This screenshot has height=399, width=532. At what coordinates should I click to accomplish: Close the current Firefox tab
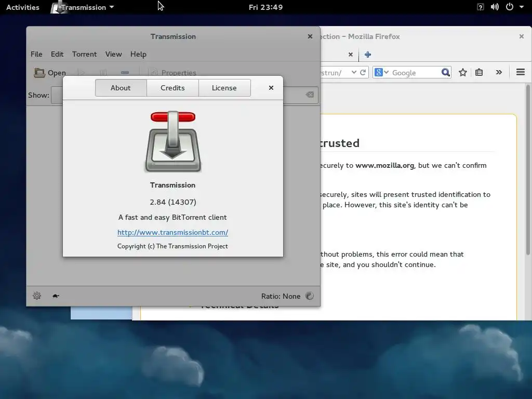click(x=351, y=54)
